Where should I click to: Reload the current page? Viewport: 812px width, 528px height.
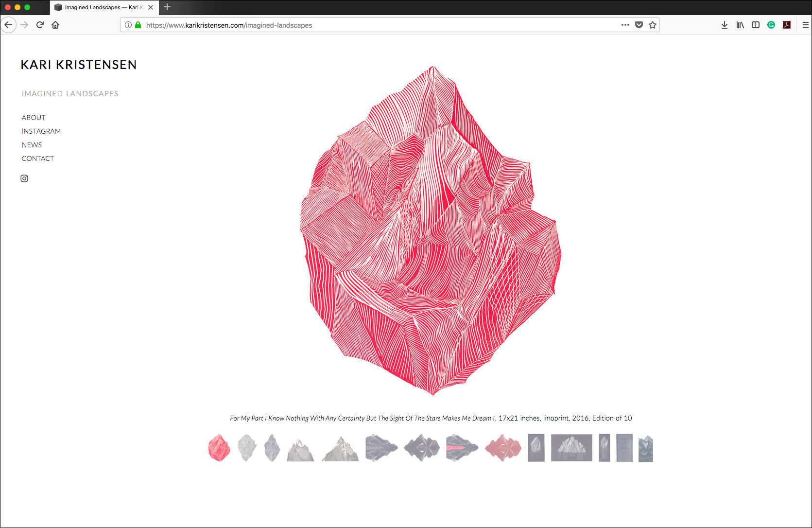pyautogui.click(x=40, y=25)
